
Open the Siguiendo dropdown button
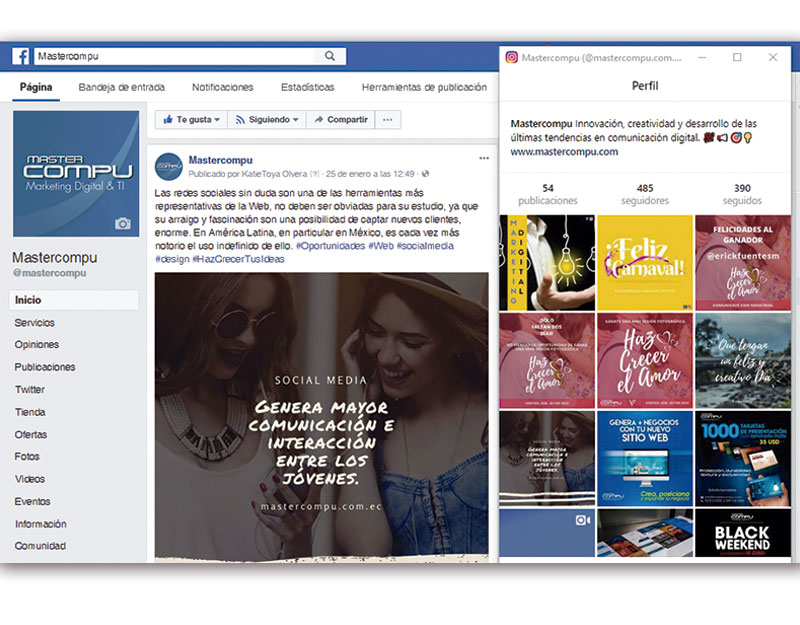(x=267, y=120)
